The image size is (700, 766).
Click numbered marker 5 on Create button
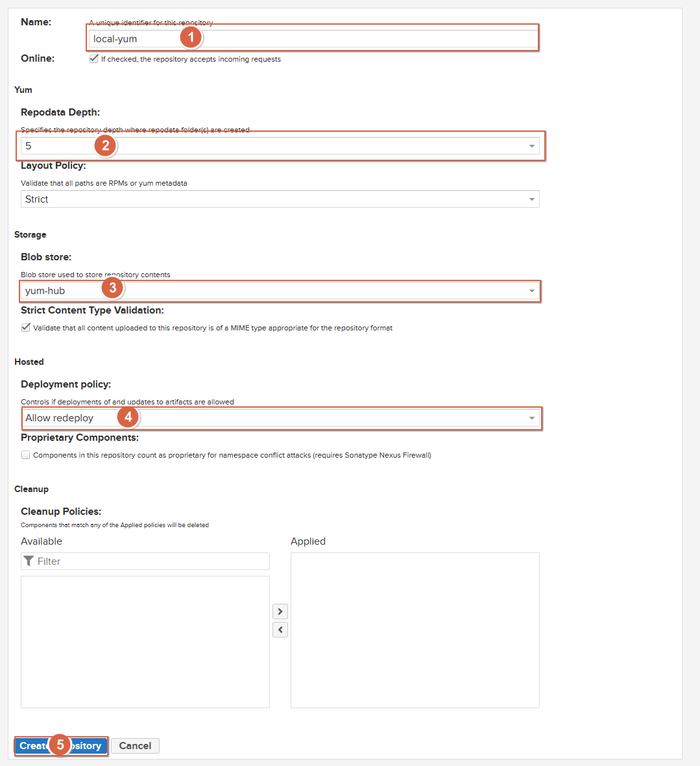[60, 745]
